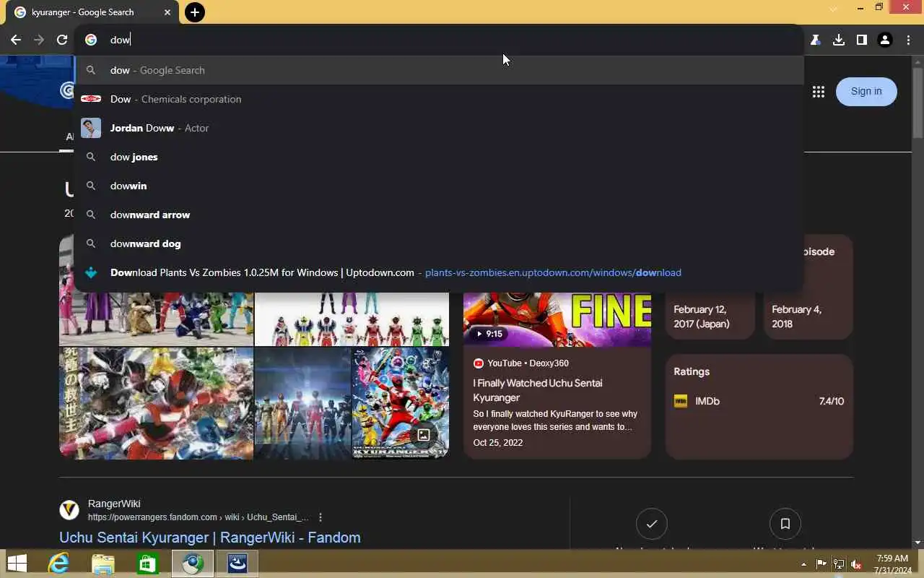Choose the 'dowwin' suggestion
Image resolution: width=924 pixels, height=578 pixels.
click(439, 186)
